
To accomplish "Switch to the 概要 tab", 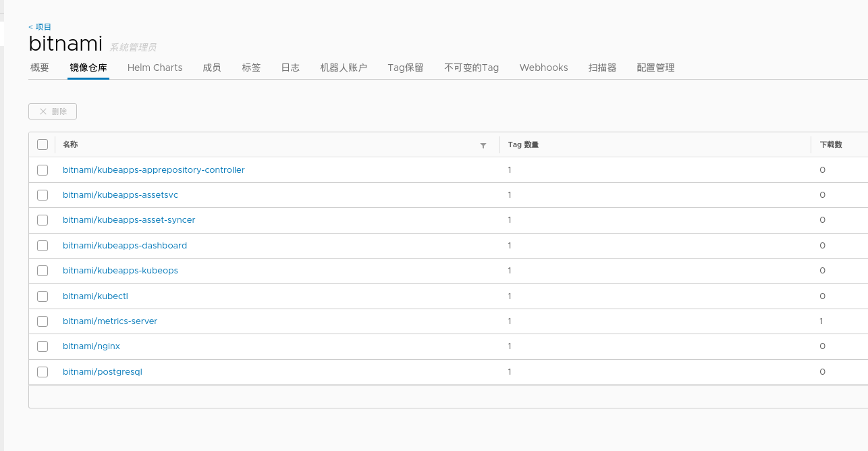I will tap(40, 68).
